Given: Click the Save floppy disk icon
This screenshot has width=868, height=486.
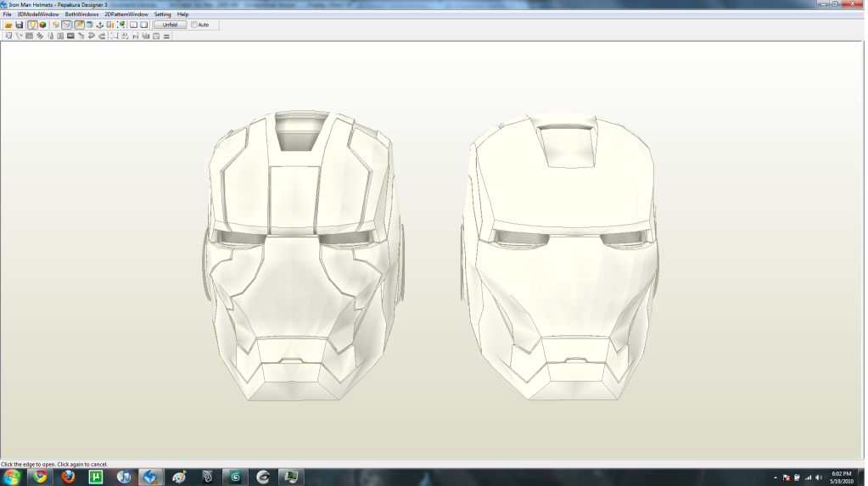Looking at the screenshot, I should [x=20, y=25].
